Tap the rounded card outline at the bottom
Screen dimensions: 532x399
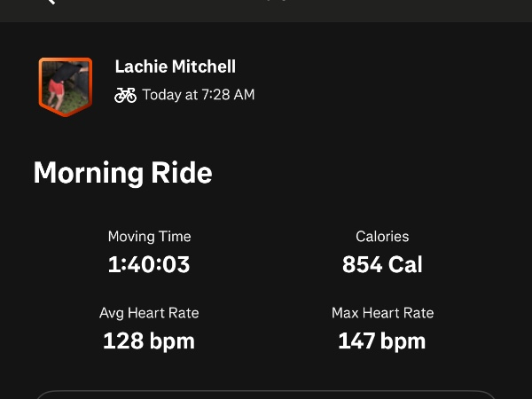[x=266, y=395]
